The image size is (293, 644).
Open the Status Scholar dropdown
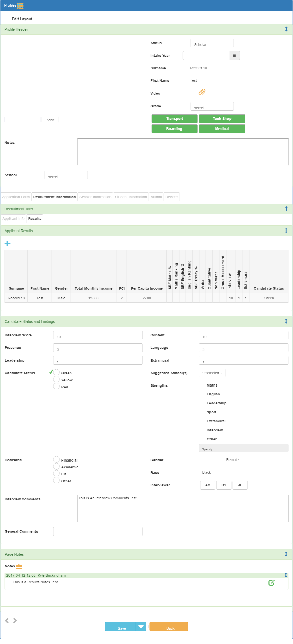pos(212,43)
